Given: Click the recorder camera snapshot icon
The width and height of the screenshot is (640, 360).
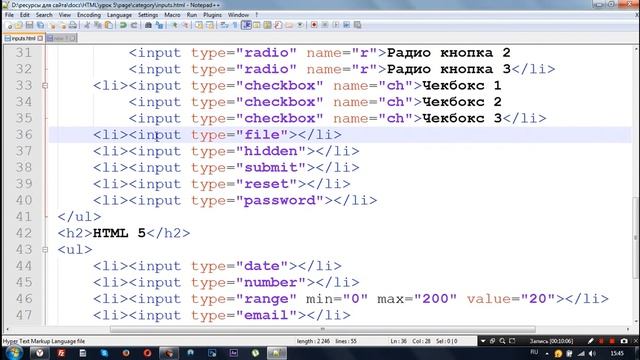Looking at the screenshot, I should (x=624, y=341).
